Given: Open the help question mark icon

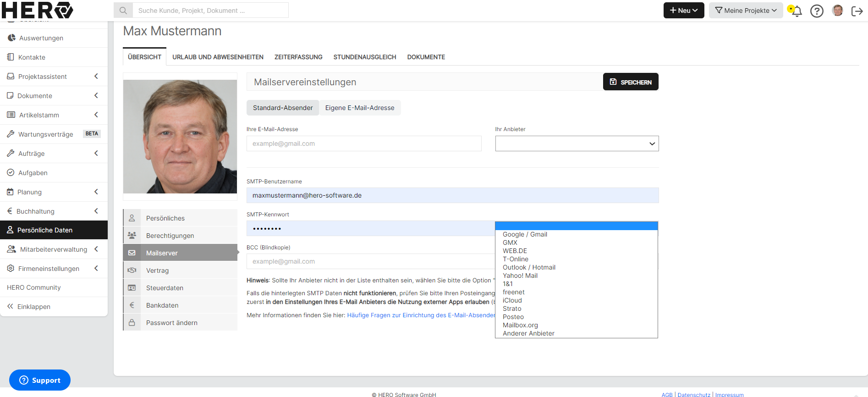Looking at the screenshot, I should (x=817, y=11).
